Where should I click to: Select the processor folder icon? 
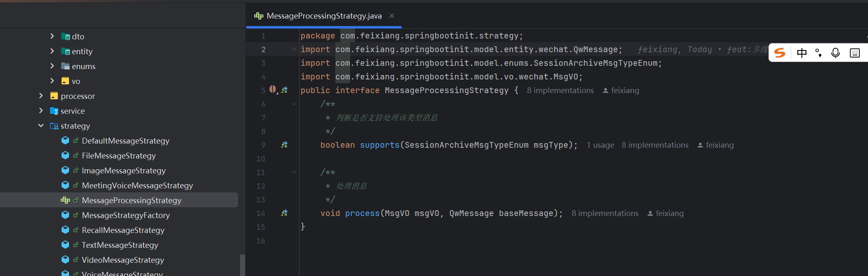[x=54, y=96]
